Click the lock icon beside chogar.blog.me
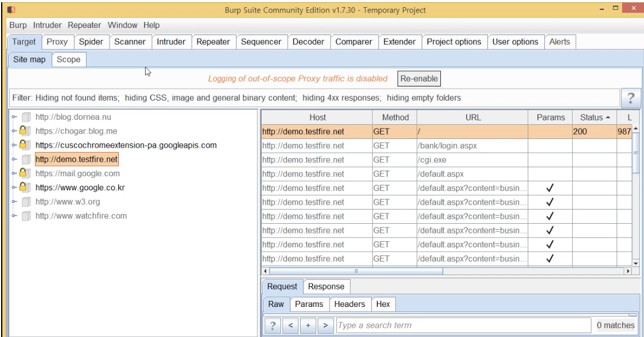This screenshot has height=337, width=644. [24, 131]
